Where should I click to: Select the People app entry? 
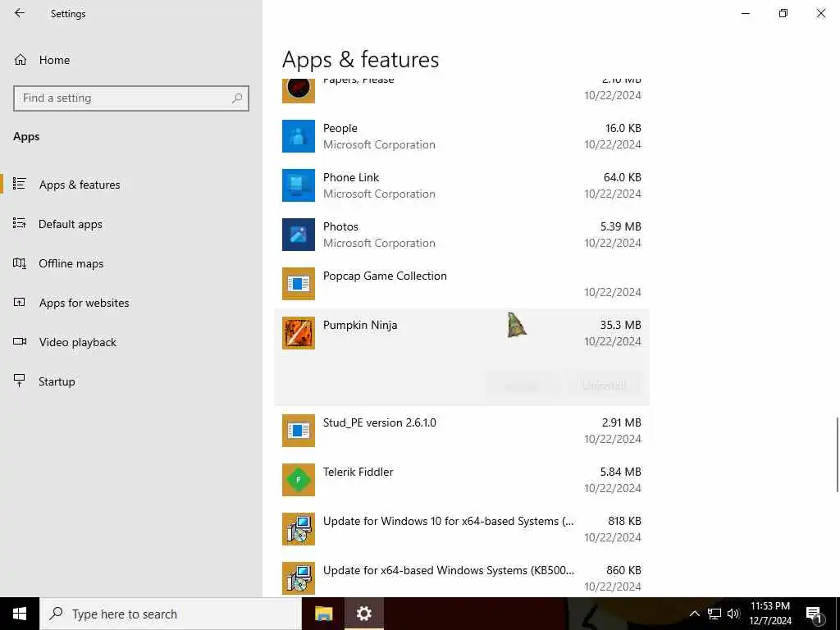[462, 136]
